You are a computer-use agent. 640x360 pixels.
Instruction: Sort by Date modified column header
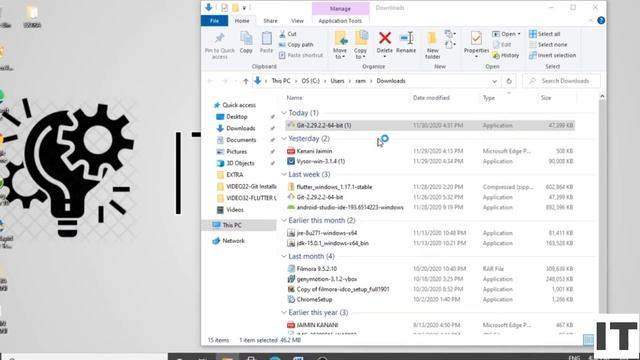click(x=431, y=98)
